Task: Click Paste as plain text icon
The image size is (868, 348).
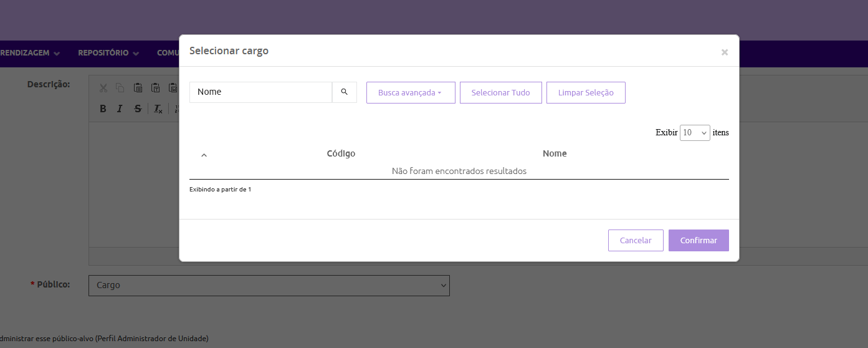Action: tap(155, 88)
